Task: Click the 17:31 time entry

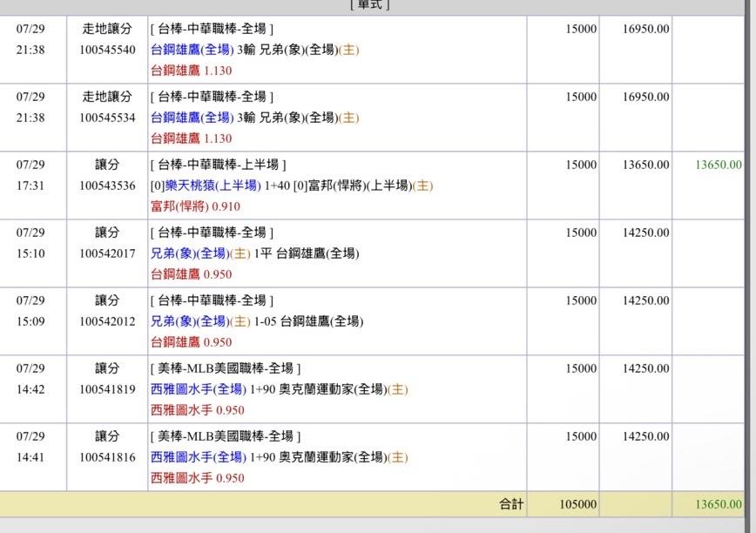Action: coord(30,186)
